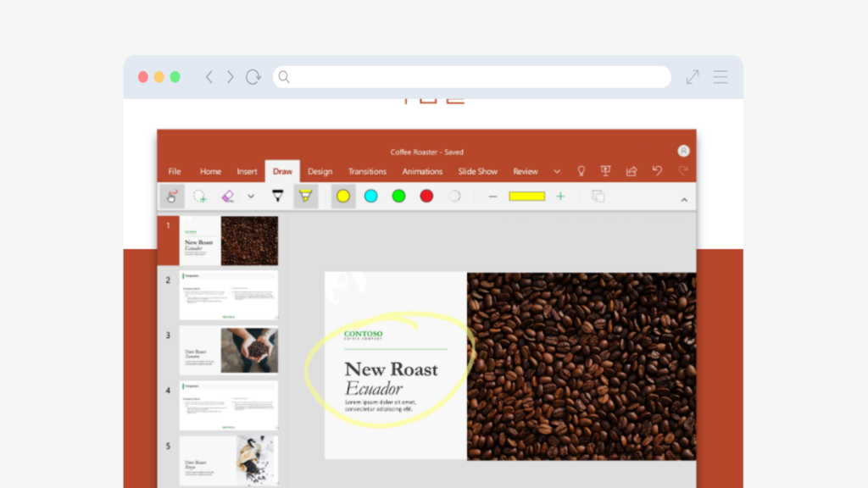Undo the last action
Image resolution: width=868 pixels, height=488 pixels.
(657, 170)
